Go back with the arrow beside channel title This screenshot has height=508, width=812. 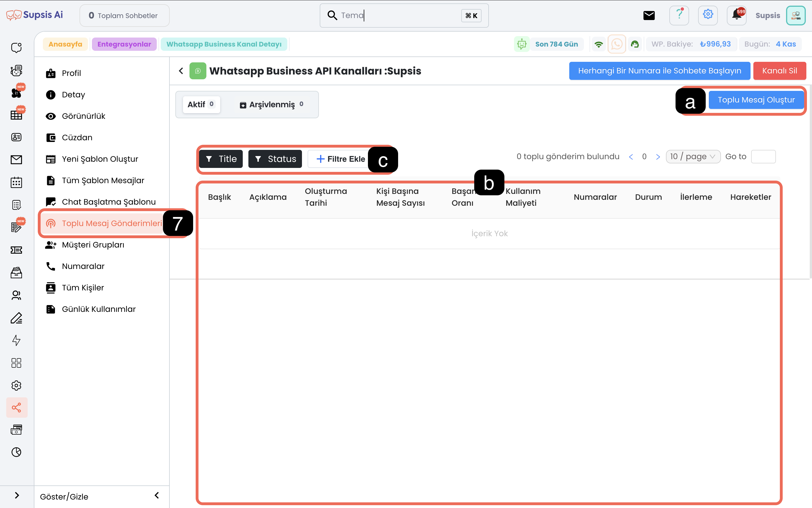click(x=181, y=71)
